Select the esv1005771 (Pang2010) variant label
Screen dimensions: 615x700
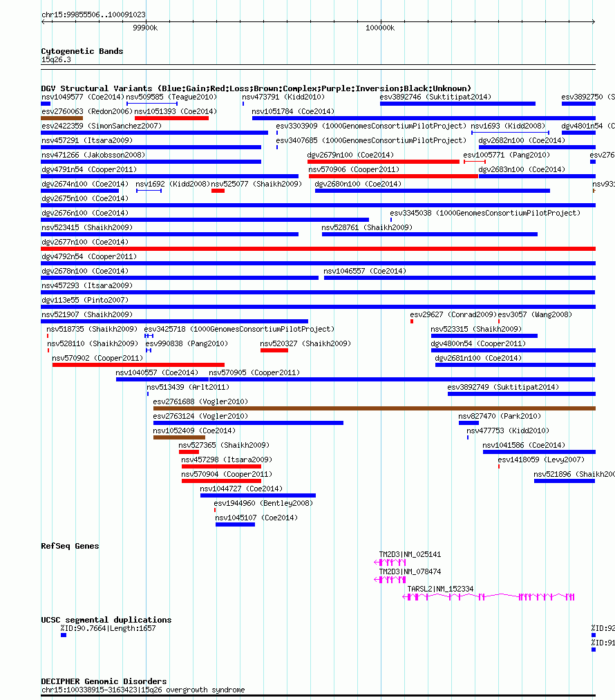point(507,155)
